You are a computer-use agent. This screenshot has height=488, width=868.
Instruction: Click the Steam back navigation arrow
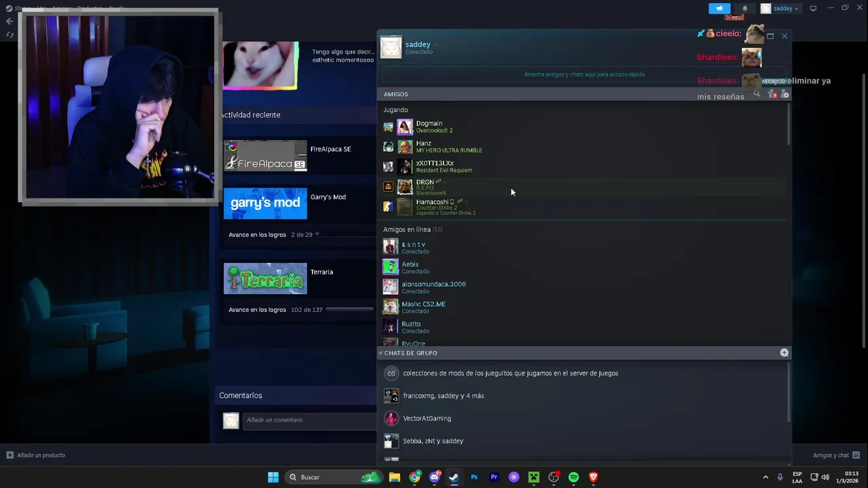9,21
